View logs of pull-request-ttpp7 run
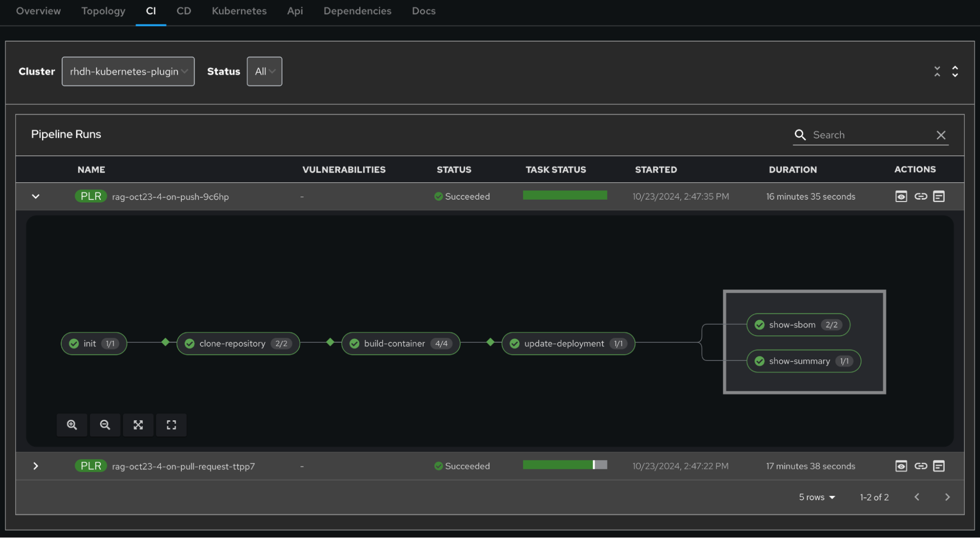The image size is (980, 538). click(939, 466)
